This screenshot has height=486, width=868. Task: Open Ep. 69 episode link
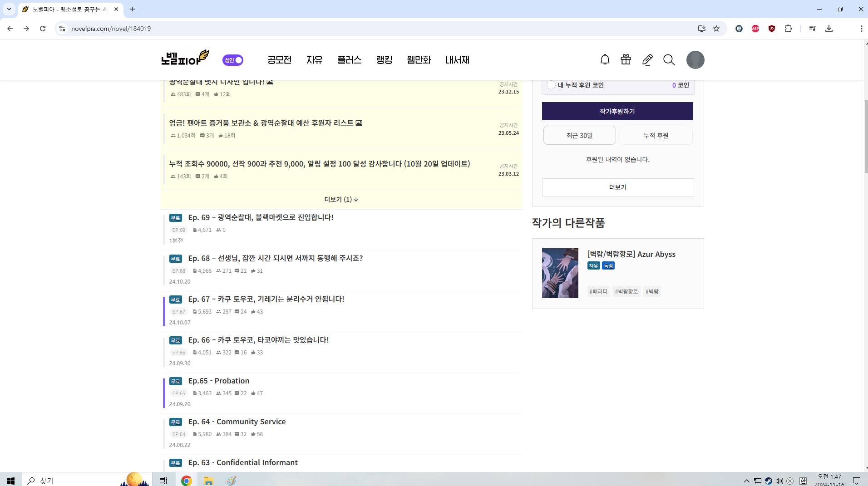(261, 217)
